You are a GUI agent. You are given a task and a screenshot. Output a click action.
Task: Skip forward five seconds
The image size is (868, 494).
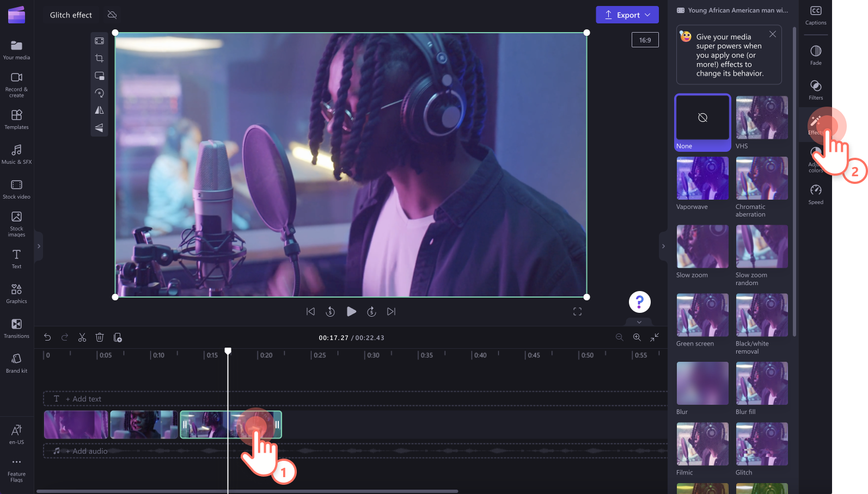coord(371,311)
